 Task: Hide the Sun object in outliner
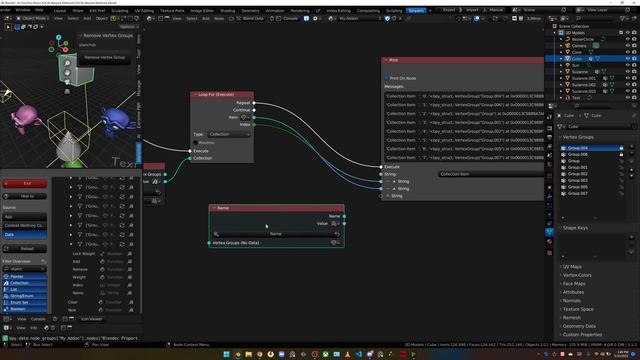[x=628, y=65]
